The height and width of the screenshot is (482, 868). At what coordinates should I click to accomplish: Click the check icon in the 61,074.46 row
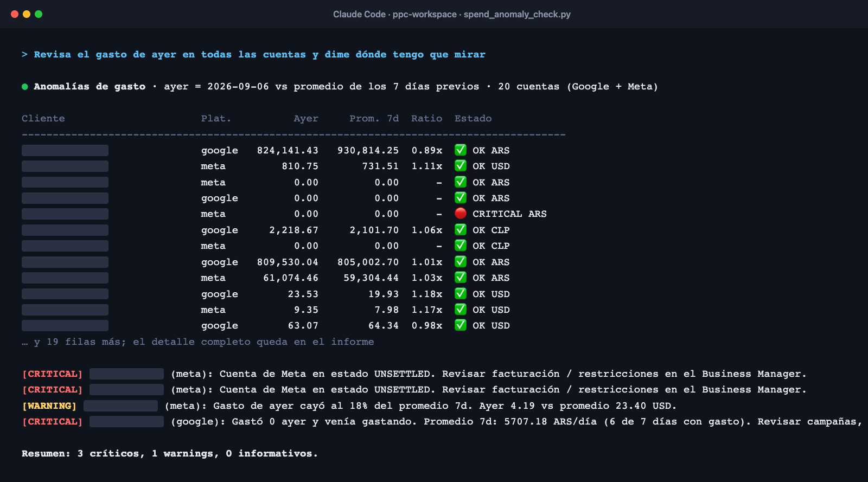coord(461,278)
